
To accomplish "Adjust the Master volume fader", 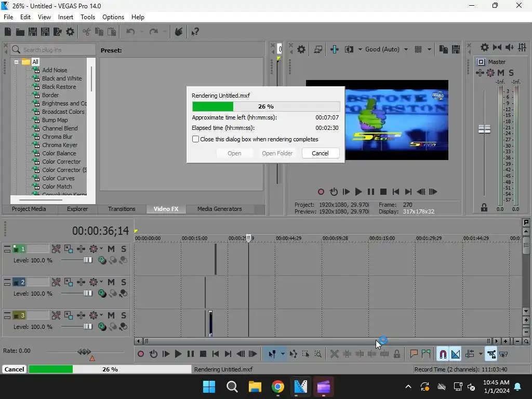I will 484,129.
